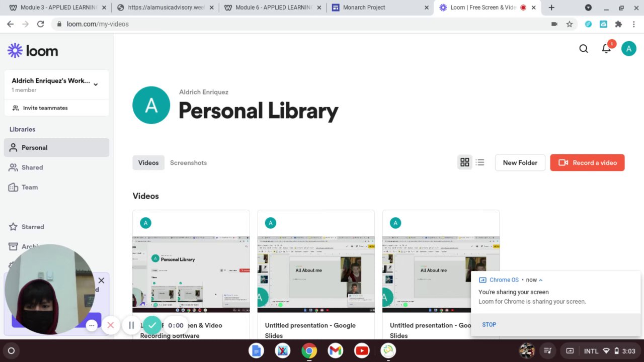Open the middle Untitled presentation video thumbnail
This screenshot has height=362, width=644.
316,274
